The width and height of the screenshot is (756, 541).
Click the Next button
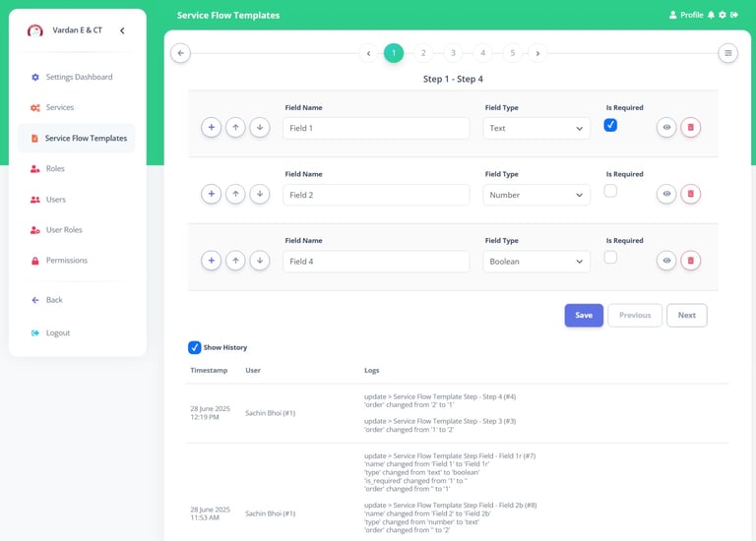686,315
